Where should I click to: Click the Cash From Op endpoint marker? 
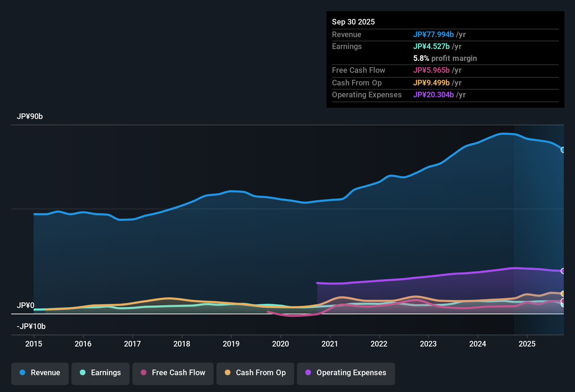click(562, 294)
